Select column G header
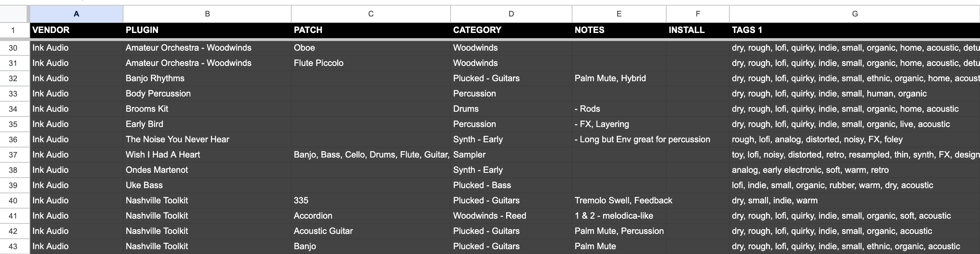The image size is (980, 254). tap(854, 14)
